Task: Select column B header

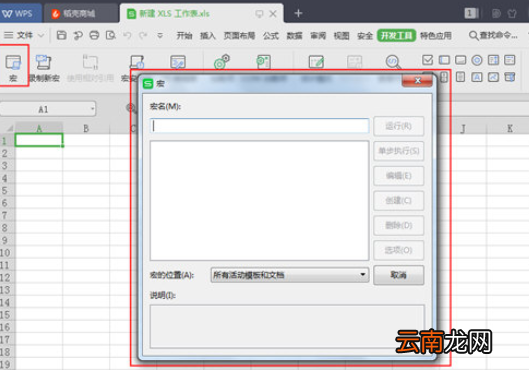Action: pos(86,128)
